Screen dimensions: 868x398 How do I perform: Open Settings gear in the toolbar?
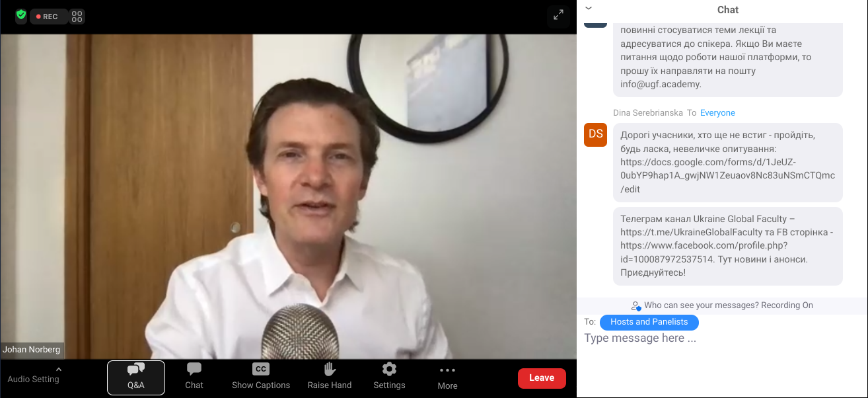click(389, 377)
